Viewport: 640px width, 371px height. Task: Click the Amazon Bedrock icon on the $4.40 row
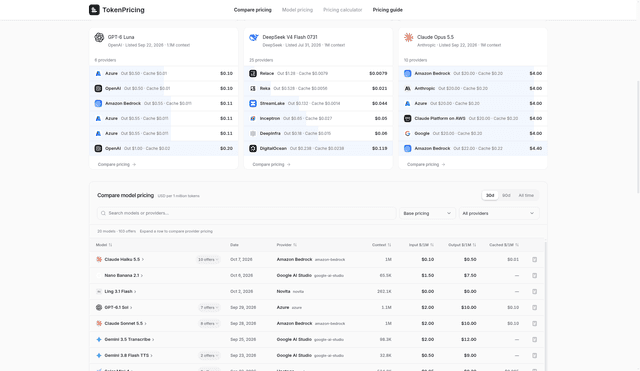click(x=407, y=149)
